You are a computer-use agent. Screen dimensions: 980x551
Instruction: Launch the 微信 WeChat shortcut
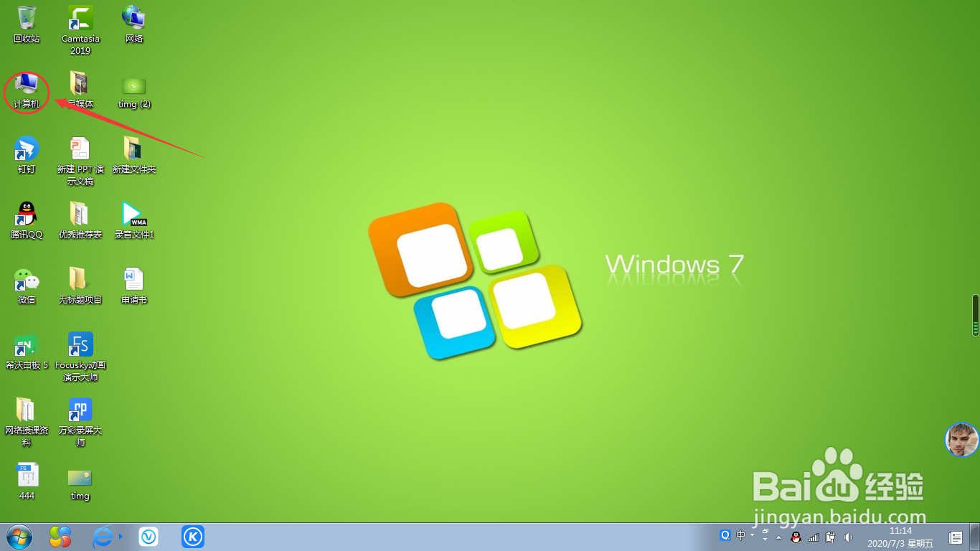pyautogui.click(x=27, y=286)
